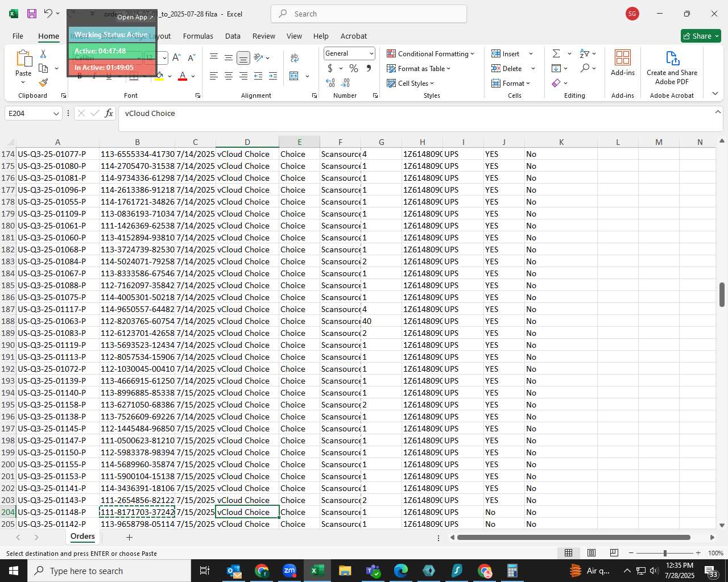The height and width of the screenshot is (582, 728).
Task: Toggle Align Right horizontal alignment
Action: (x=243, y=76)
